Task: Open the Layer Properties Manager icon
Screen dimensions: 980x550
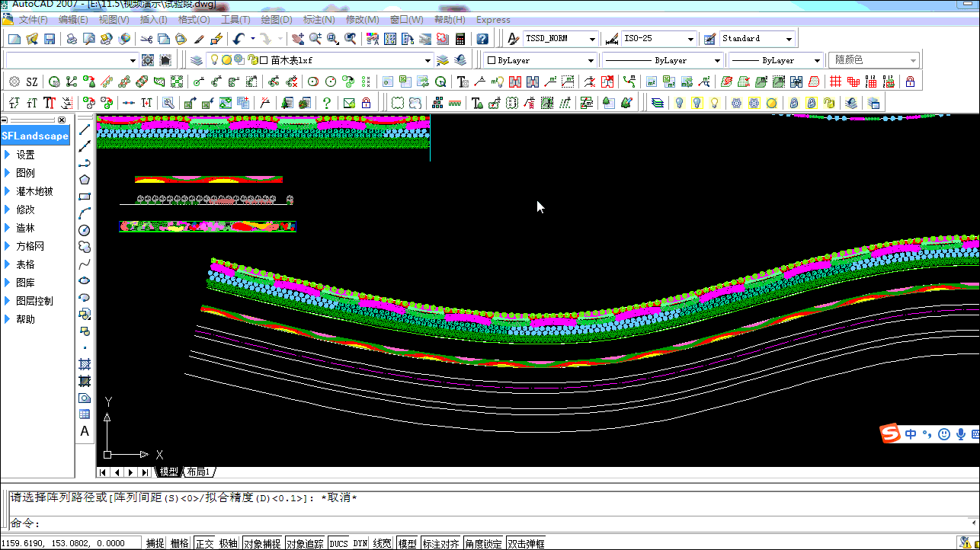Action: click(x=197, y=60)
